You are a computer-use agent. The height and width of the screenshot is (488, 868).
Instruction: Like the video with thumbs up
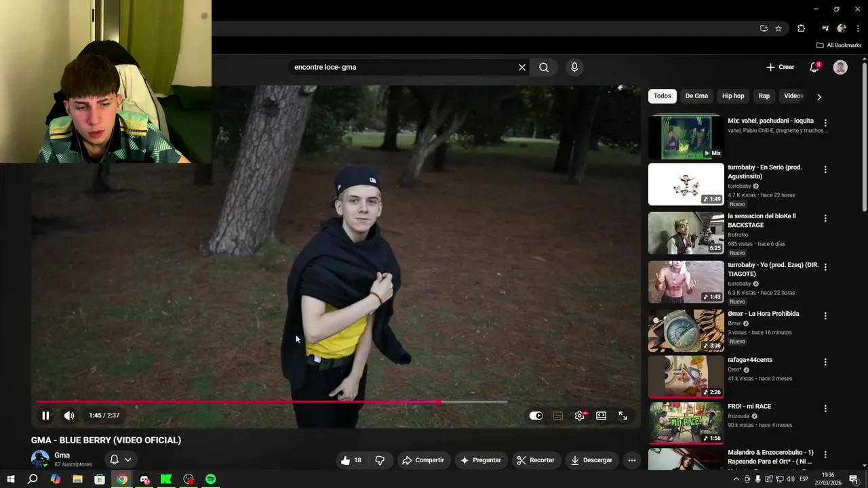click(x=351, y=460)
